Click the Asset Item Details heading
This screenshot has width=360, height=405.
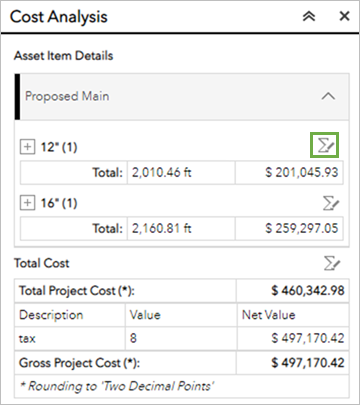[x=63, y=56]
